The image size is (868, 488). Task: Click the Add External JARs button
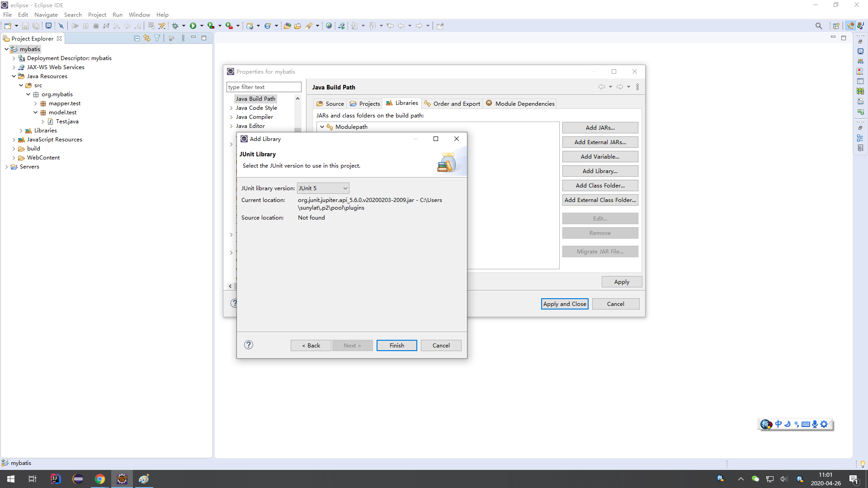600,142
